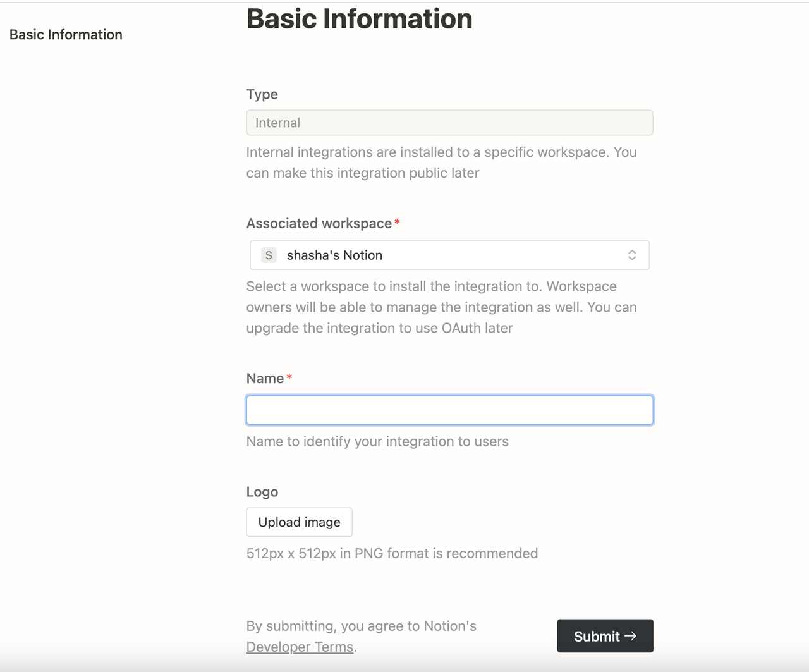Click the S workspace avatar icon

pos(269,255)
